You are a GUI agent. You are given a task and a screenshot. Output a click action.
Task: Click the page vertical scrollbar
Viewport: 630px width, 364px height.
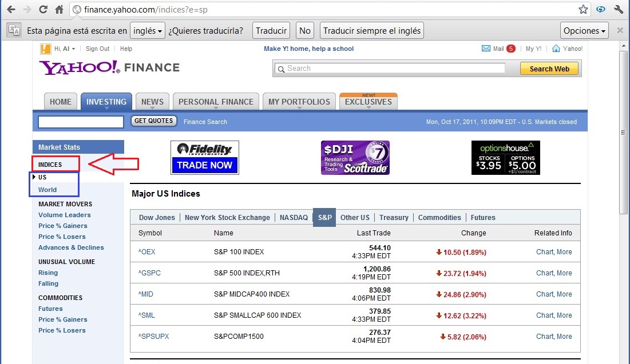pos(623,133)
